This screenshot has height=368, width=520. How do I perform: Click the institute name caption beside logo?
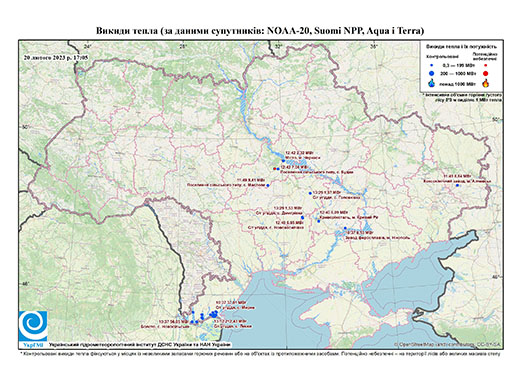pos(140,344)
